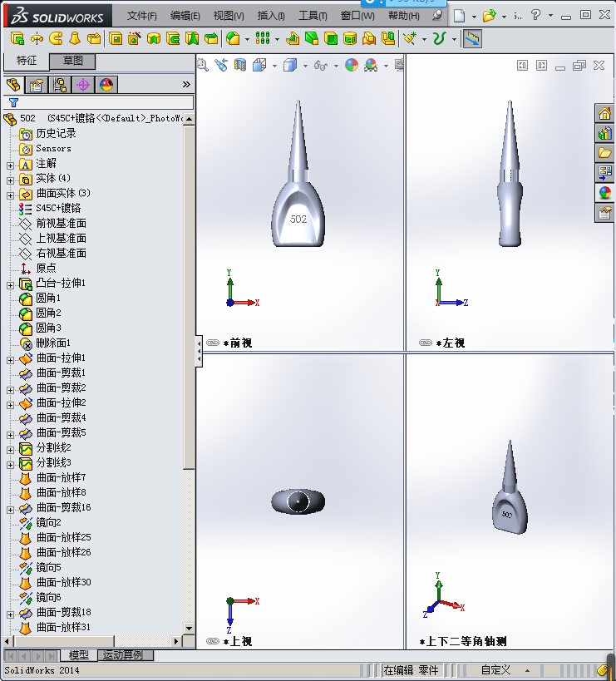Switch to DimXpertManager tab icon

pos(83,85)
